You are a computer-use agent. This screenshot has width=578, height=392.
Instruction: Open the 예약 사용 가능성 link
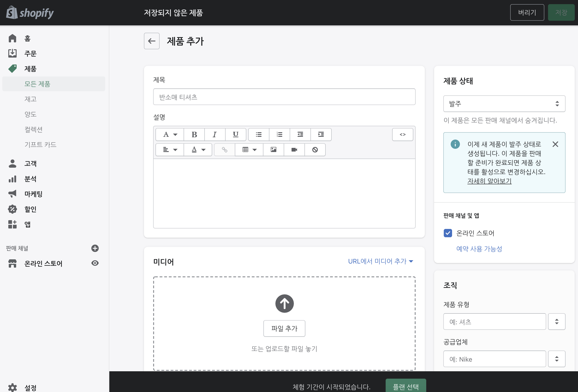coord(479,249)
